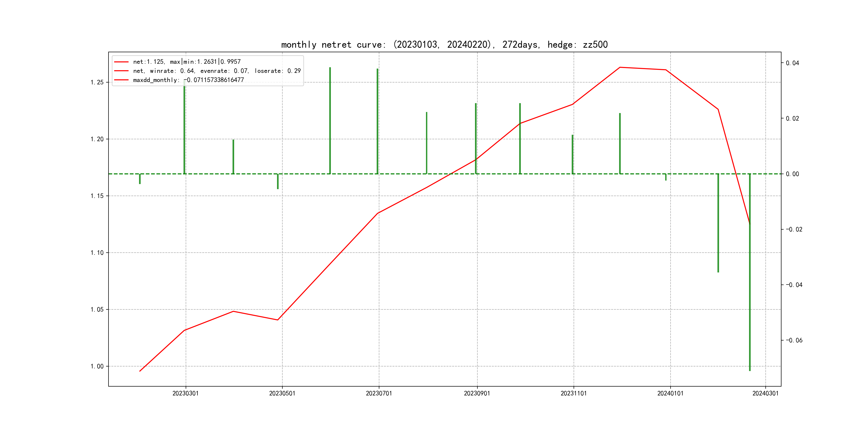This screenshot has height=434, width=868.
Task: Click x-axis label 20230301
Action: (185, 393)
